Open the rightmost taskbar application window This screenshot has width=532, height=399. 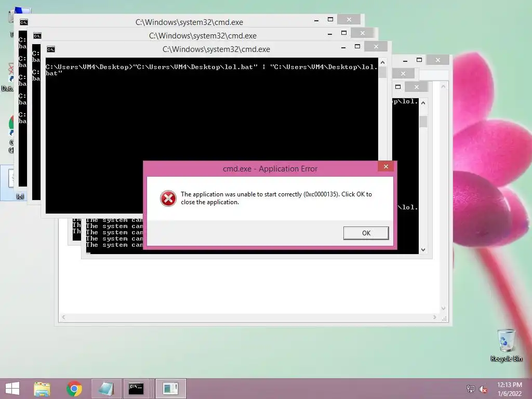tap(170, 389)
